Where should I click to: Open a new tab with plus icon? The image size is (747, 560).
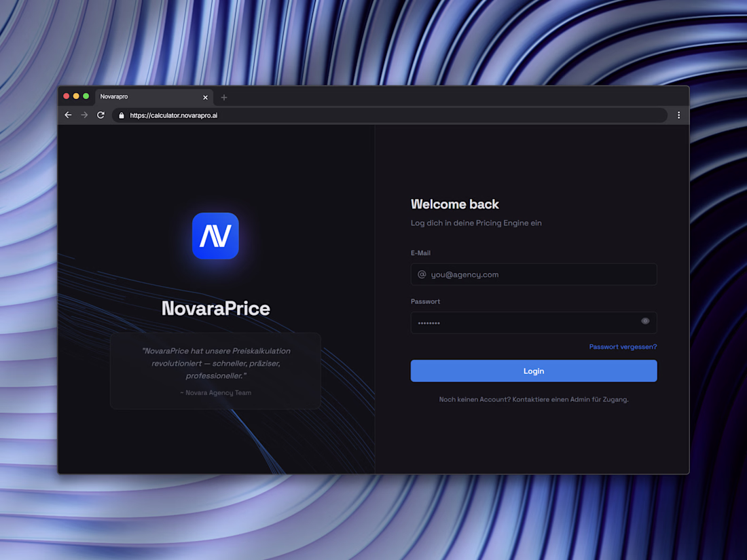click(x=224, y=98)
